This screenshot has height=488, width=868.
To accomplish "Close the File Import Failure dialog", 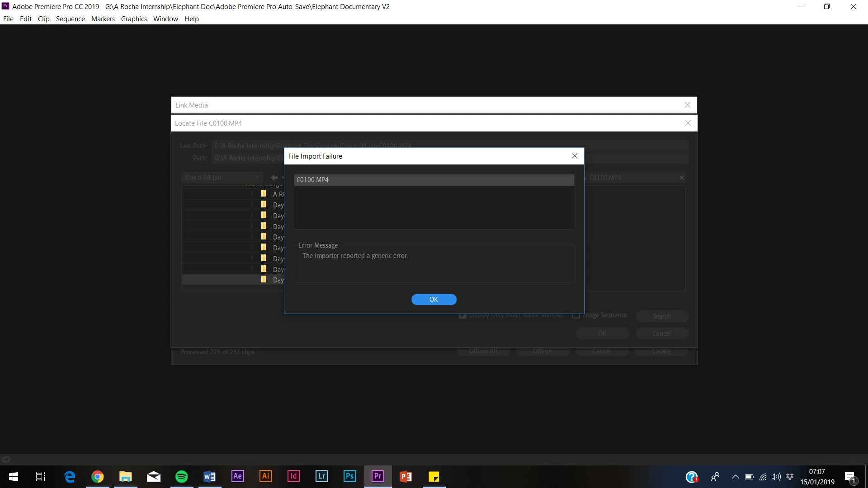I will [x=574, y=156].
